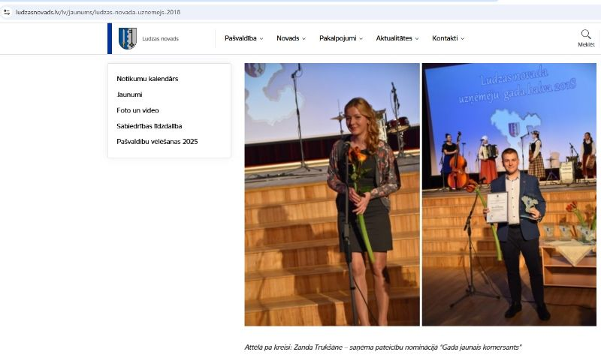Click the ludzasnovads.lv URL in address bar
The image size is (601, 364).
[98, 12]
